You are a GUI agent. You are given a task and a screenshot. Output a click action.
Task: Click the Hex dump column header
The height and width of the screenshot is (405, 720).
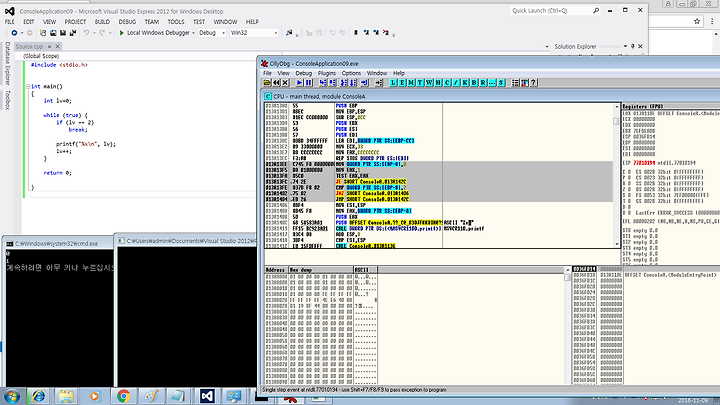(321, 270)
